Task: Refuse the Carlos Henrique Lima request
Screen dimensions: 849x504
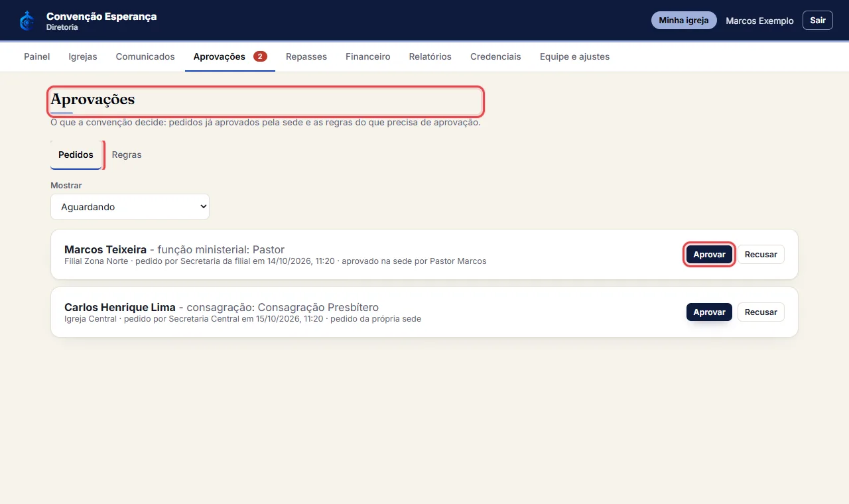Action: pos(761,312)
